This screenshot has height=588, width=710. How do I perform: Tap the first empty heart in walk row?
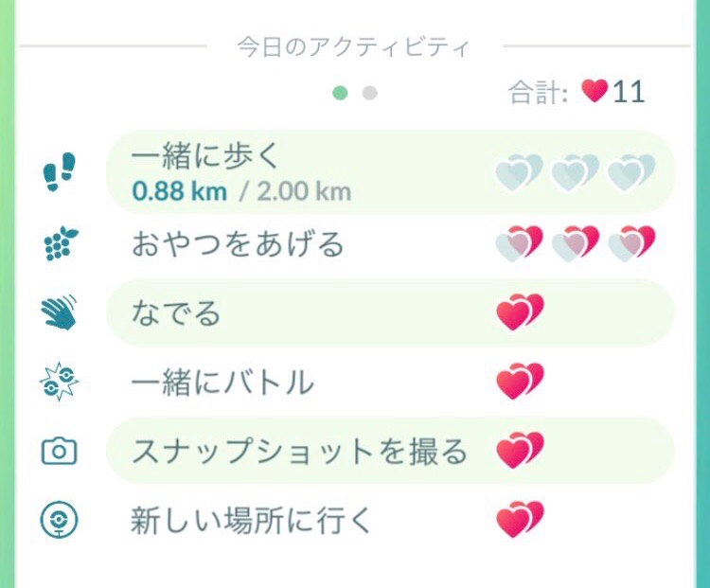tap(519, 172)
